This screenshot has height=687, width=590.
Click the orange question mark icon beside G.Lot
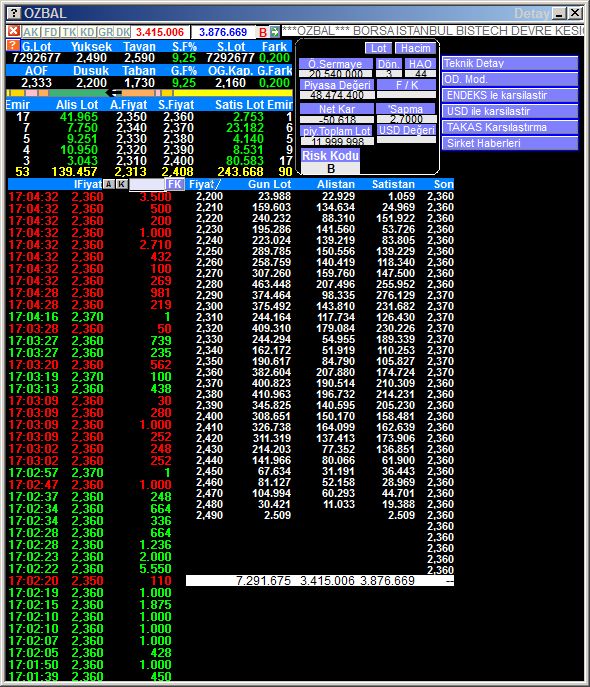pos(13,45)
